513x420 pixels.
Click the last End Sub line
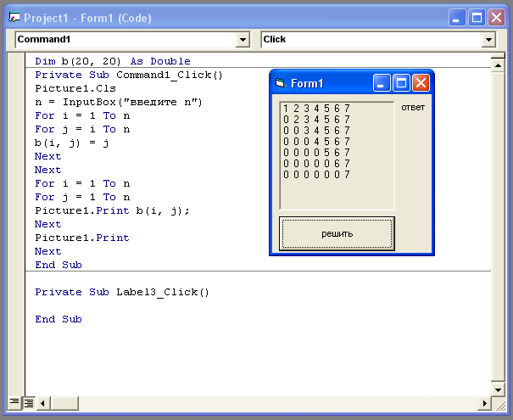pos(59,319)
